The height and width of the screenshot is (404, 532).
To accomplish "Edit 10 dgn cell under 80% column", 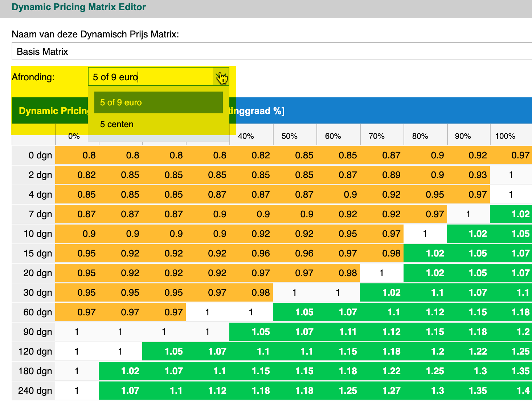I will click(x=425, y=234).
